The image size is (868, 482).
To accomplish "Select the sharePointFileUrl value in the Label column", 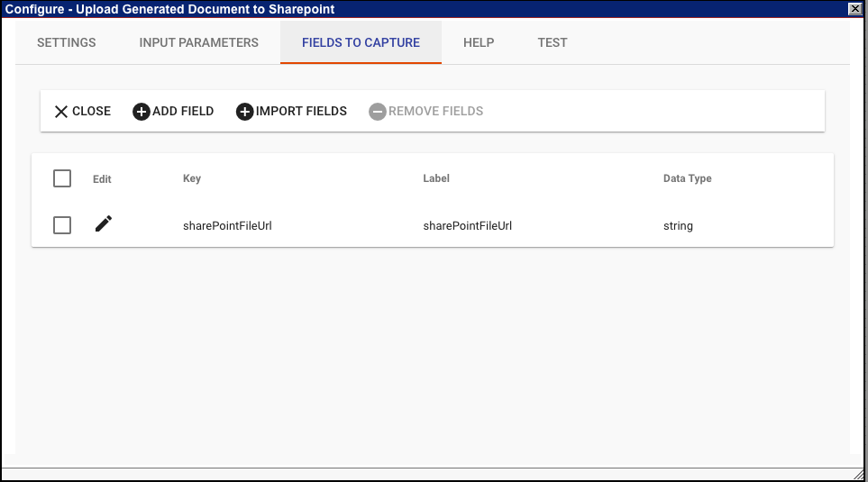I will pos(468,226).
